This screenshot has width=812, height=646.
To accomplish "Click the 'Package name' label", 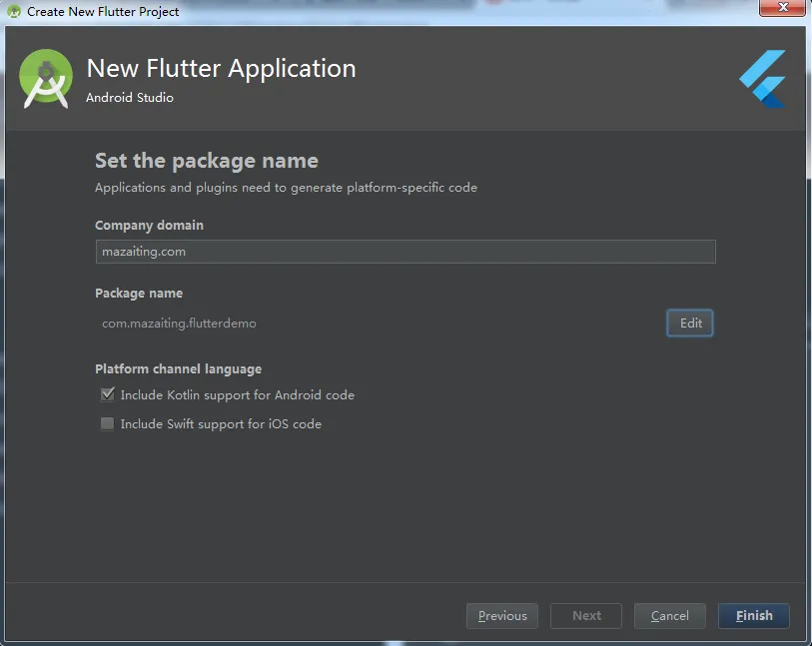I will pyautogui.click(x=139, y=293).
